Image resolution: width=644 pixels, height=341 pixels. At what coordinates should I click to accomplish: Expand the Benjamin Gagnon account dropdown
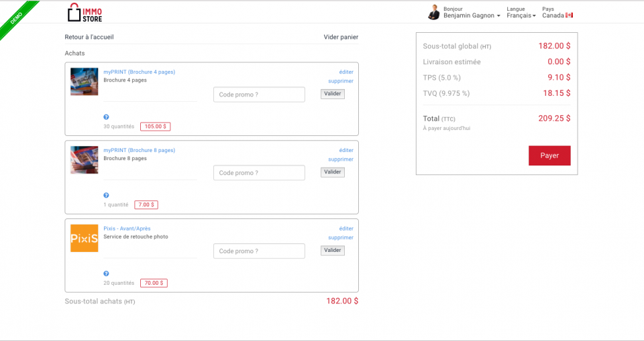472,15
